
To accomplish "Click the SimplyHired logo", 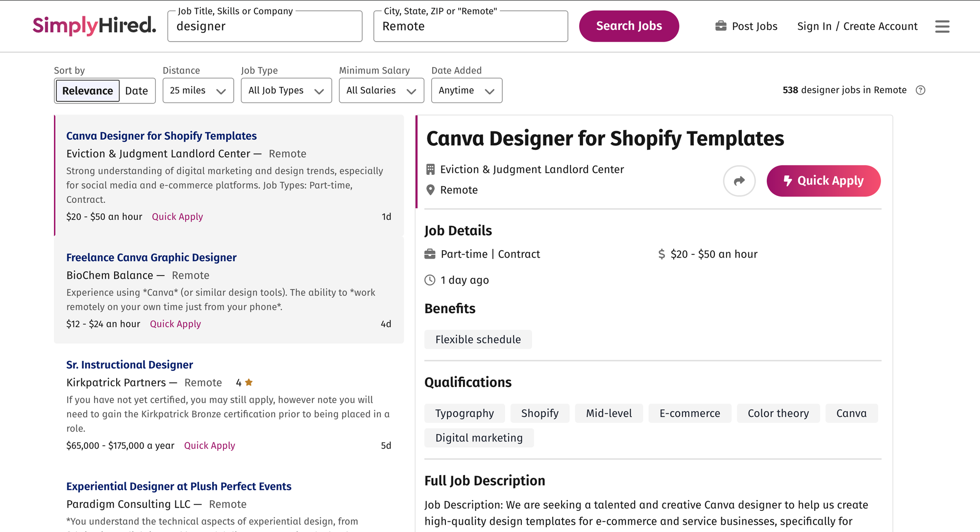I will (x=94, y=25).
